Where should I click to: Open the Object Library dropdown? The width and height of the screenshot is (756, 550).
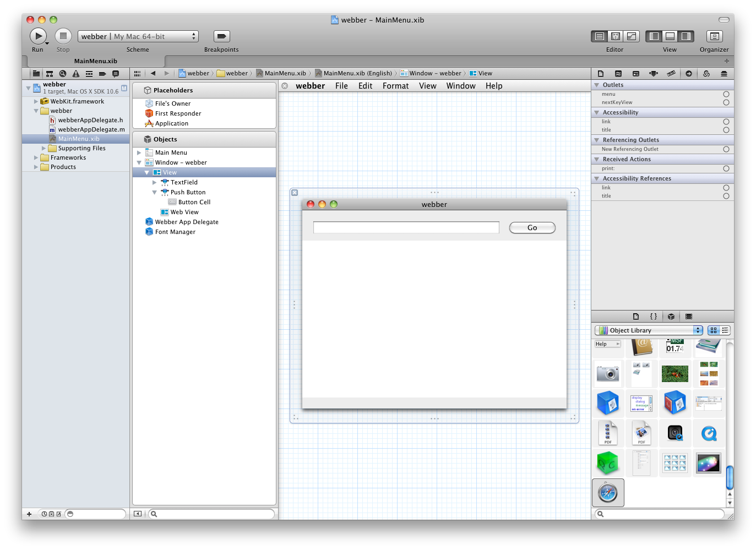tap(649, 330)
